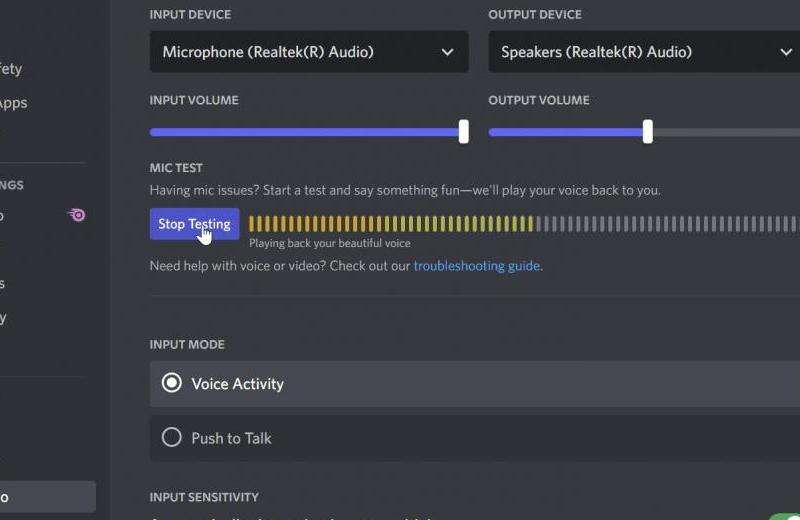
Task: Click the gray unlit portion of mic meter
Action: (x=660, y=224)
